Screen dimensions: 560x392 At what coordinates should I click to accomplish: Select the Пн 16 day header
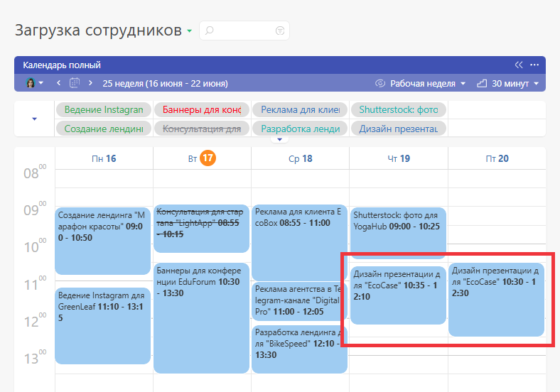pos(104,158)
